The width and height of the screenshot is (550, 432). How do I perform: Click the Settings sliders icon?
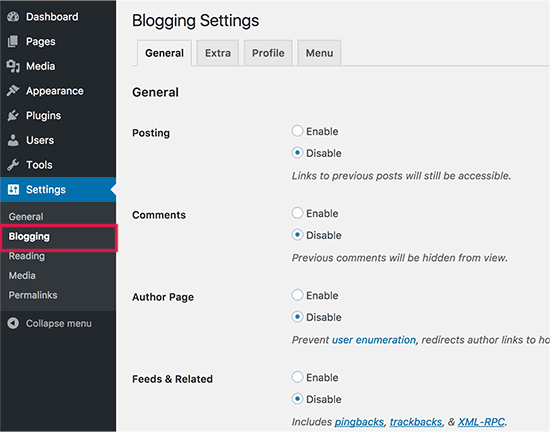coord(13,189)
